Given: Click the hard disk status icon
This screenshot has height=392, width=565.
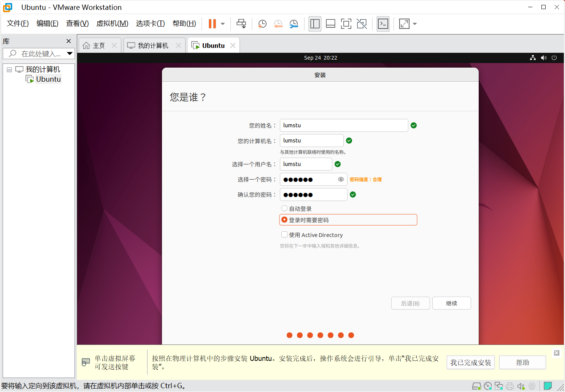Looking at the screenshot, I should (476, 386).
